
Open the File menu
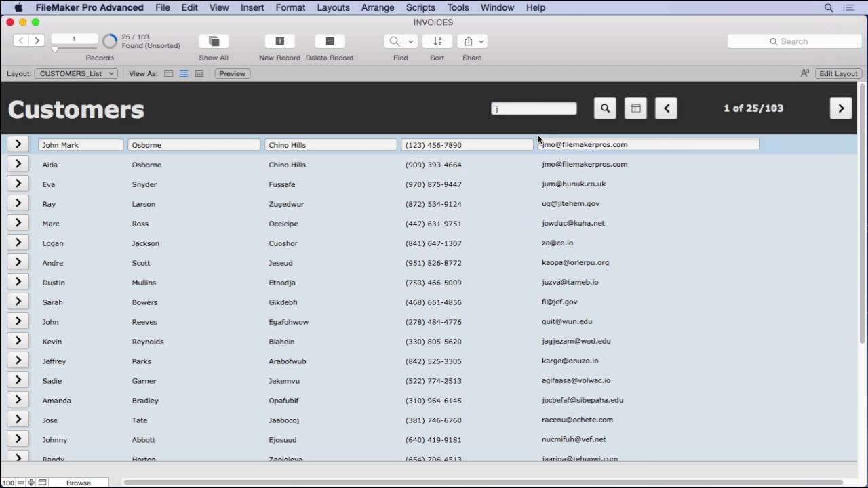tap(163, 7)
